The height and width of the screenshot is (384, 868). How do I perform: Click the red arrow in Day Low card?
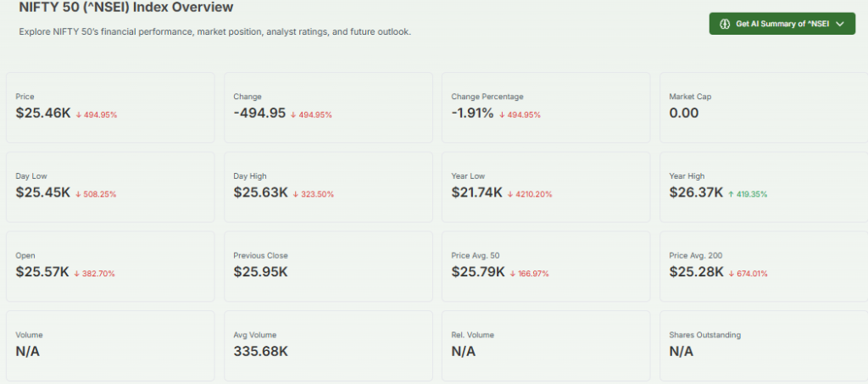[x=79, y=194]
